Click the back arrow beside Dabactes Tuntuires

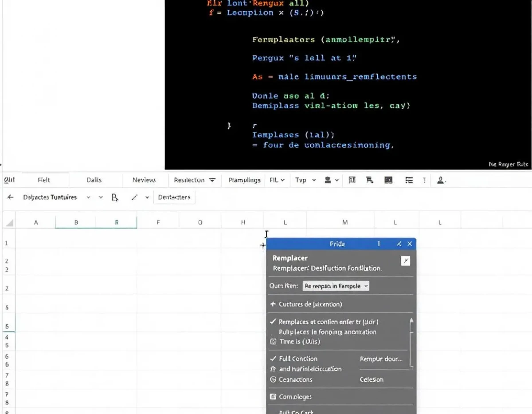(x=11, y=197)
